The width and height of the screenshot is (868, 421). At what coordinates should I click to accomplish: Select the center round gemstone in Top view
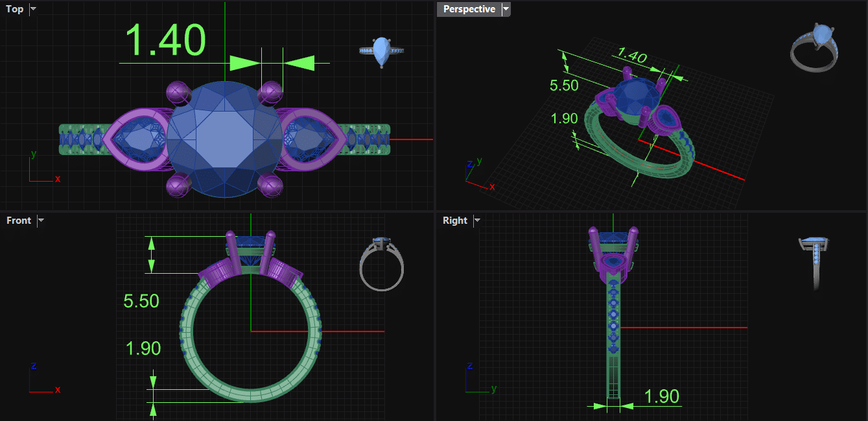(224, 139)
